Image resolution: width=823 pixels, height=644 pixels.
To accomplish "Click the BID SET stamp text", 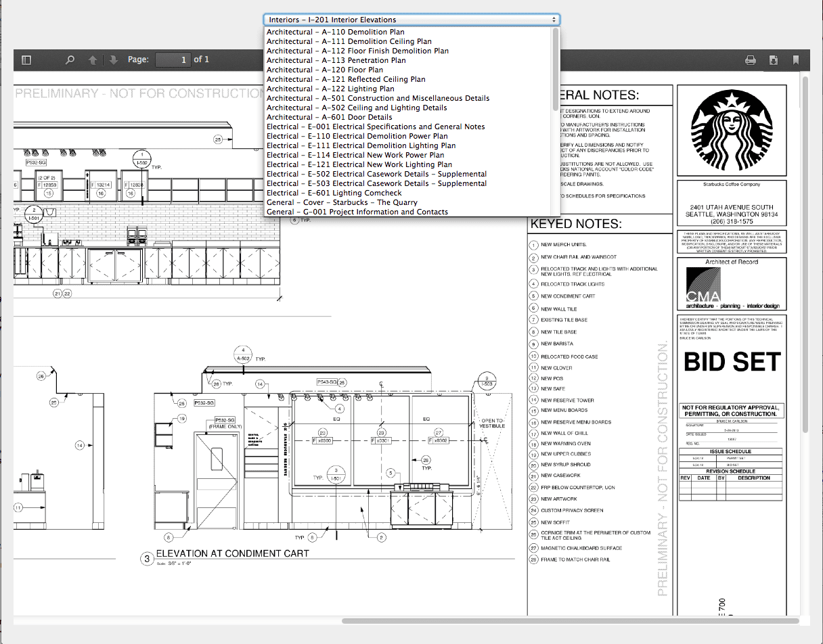I will tap(732, 362).
